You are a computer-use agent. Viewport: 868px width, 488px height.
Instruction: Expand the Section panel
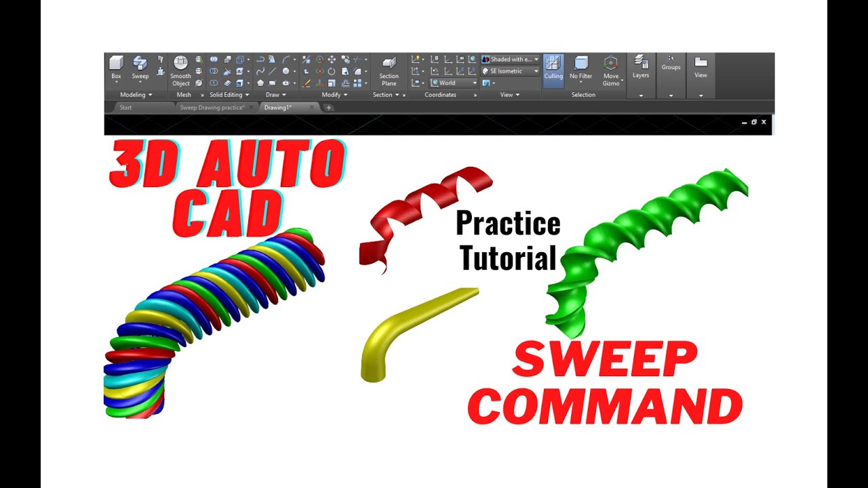pos(385,95)
